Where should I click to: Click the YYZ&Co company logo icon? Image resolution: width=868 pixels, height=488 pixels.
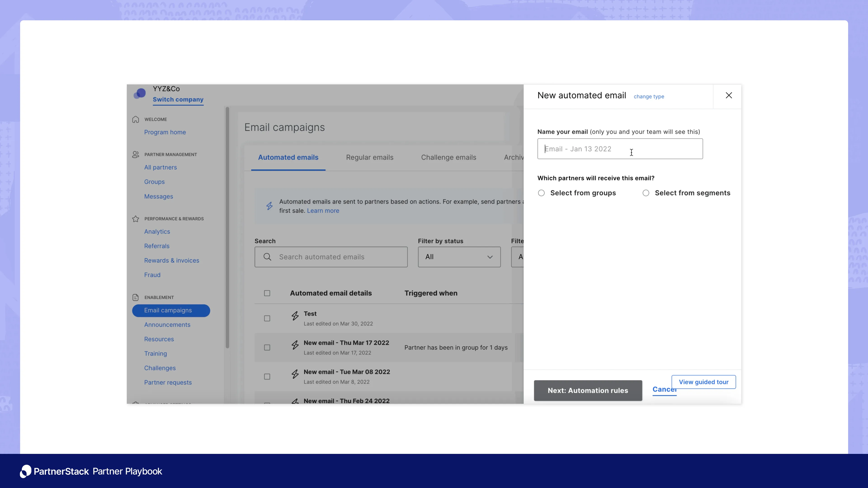139,93
